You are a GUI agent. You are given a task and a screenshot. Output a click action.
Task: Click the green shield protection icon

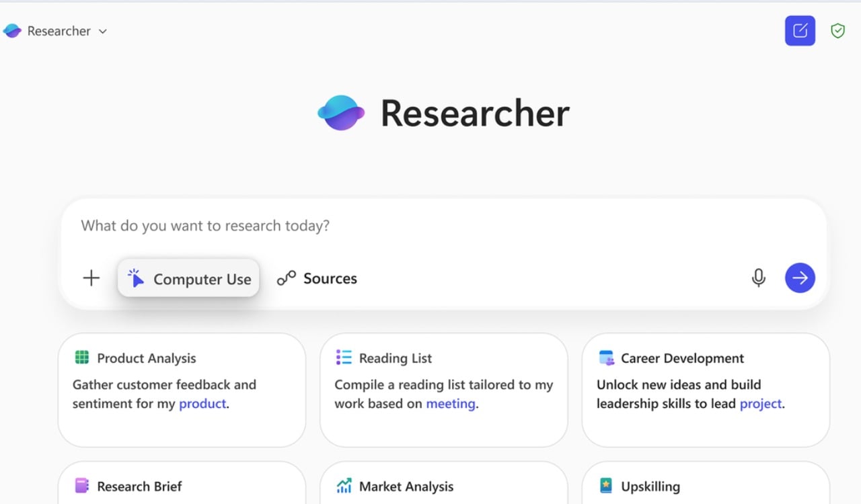(x=837, y=31)
